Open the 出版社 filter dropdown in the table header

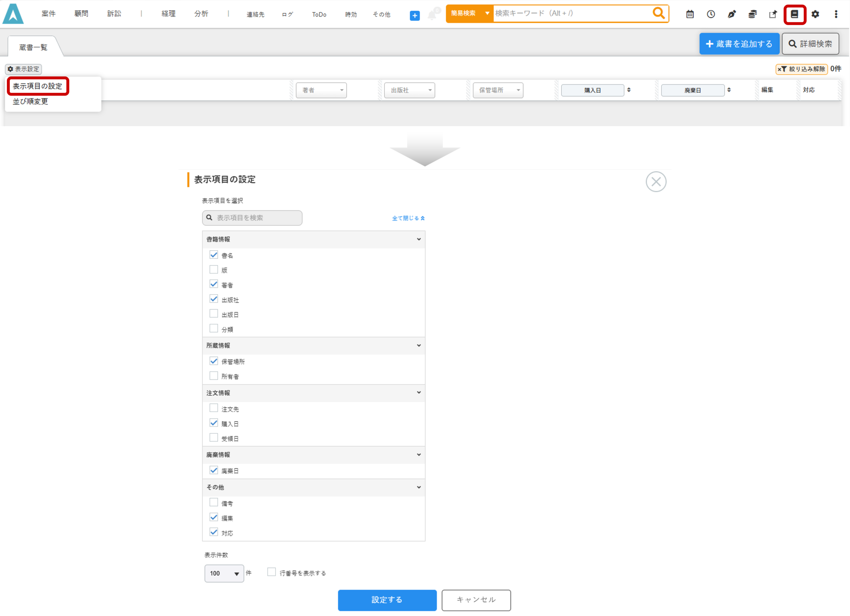click(x=410, y=90)
